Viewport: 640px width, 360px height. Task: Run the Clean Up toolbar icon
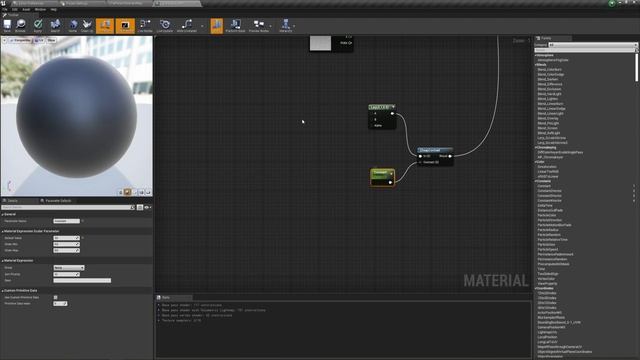(87, 26)
